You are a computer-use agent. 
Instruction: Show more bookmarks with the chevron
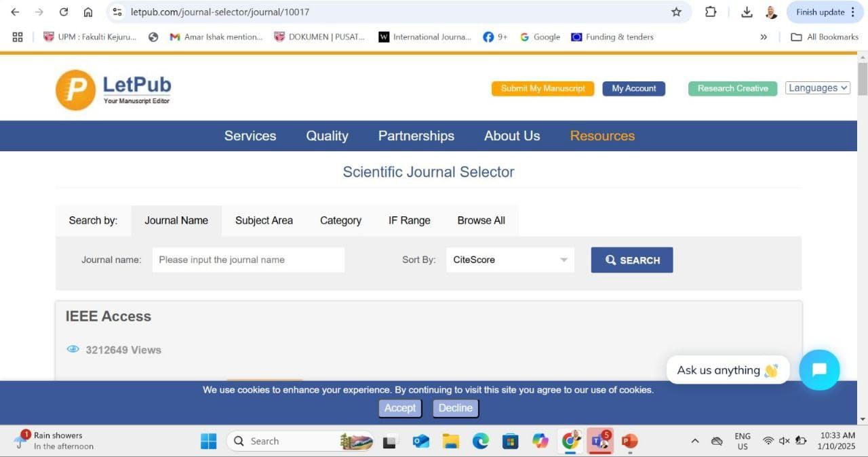point(764,37)
